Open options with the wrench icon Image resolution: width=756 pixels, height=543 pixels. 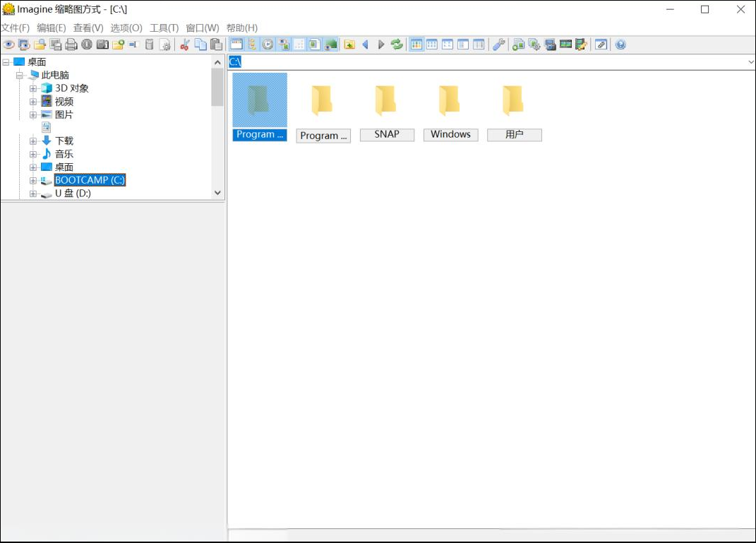point(498,45)
